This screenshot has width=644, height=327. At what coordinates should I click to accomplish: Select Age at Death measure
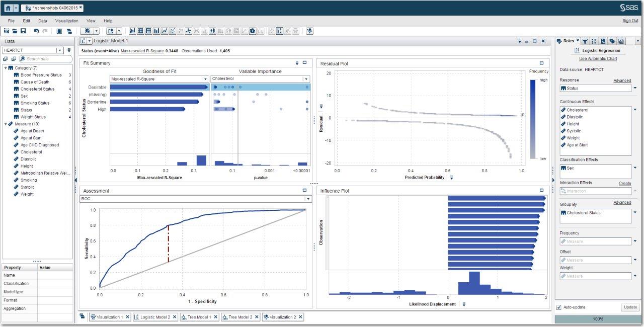coord(32,131)
